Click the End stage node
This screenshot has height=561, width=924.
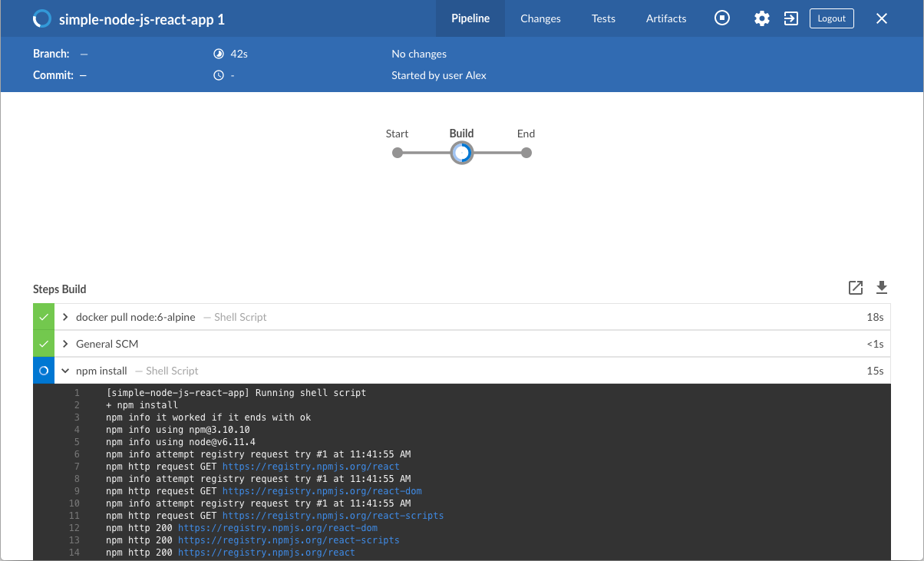click(x=526, y=153)
